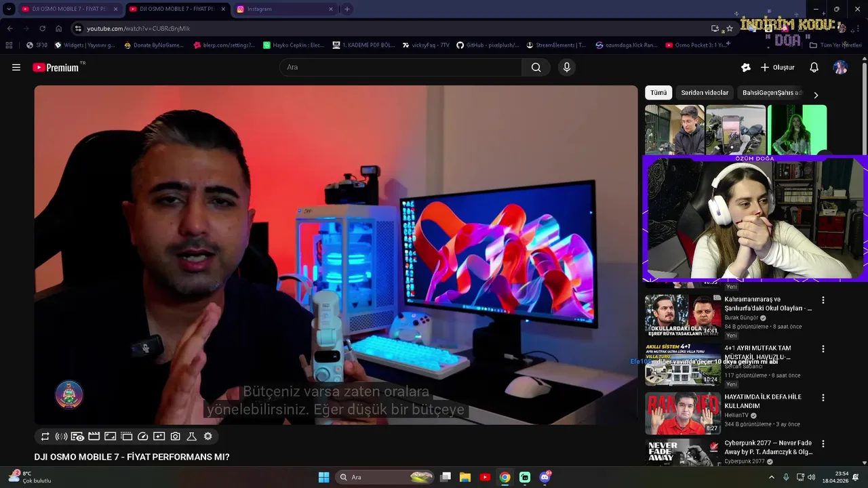Take a screenshot with the camera icon
Image resolution: width=868 pixels, height=488 pixels.
click(175, 436)
